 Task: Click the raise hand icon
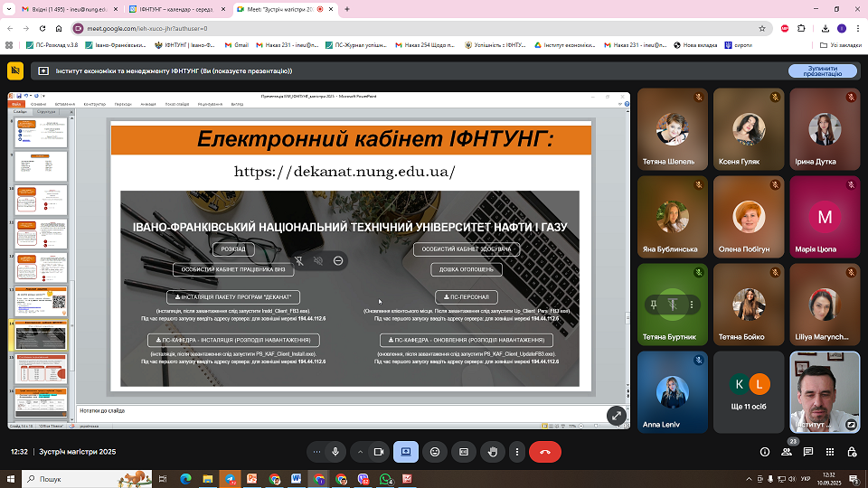click(x=492, y=451)
